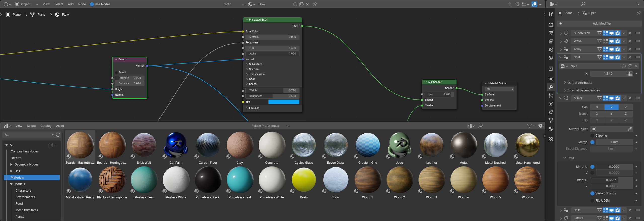Toggle Invert on the Bump node
Image resolution: width=644 pixels, height=221 pixels.
117,72
